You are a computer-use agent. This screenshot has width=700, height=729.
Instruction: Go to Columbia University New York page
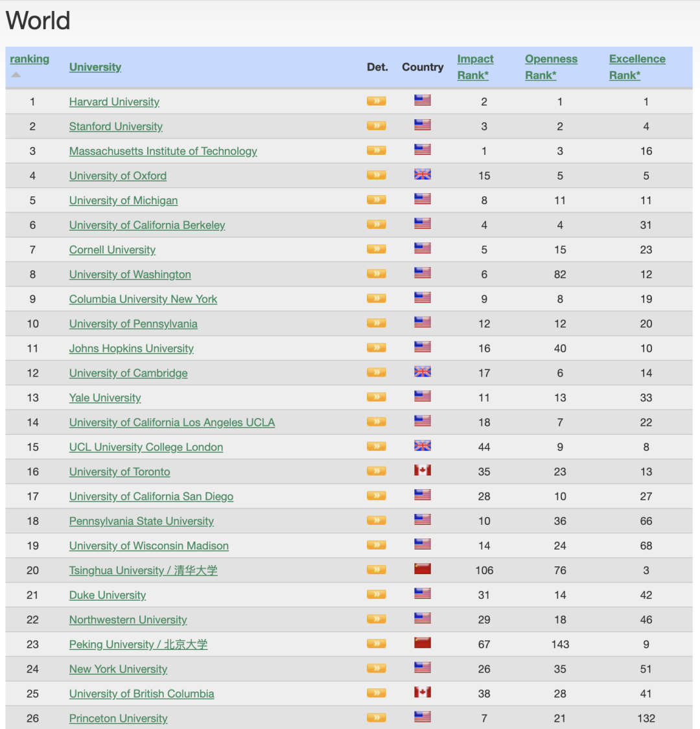(143, 299)
